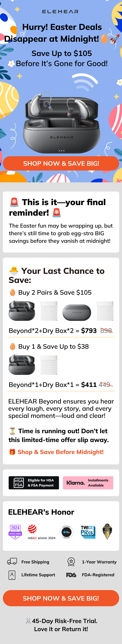Click the Lifetime Support person icon
122x644 pixels.
[12, 575]
